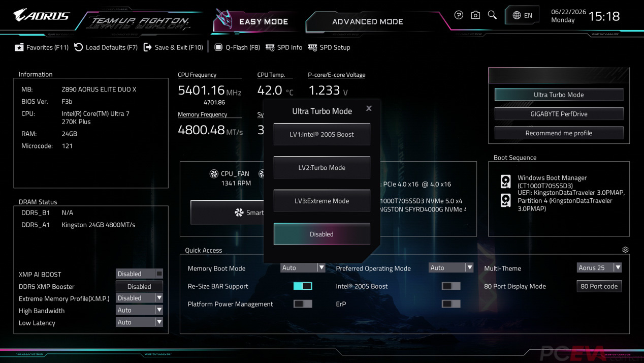Open Multi-Theme Aorus 25 dropdown
The height and width of the screenshot is (363, 644).
click(x=599, y=267)
